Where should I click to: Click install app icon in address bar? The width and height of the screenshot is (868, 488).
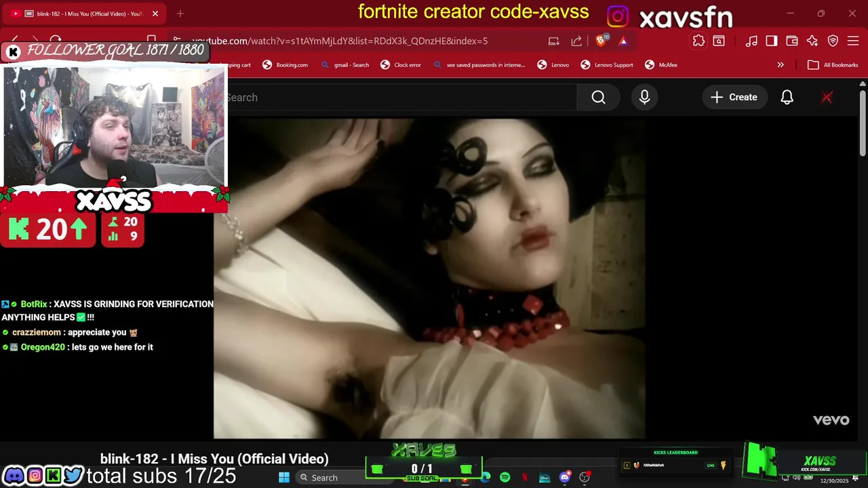click(x=554, y=41)
